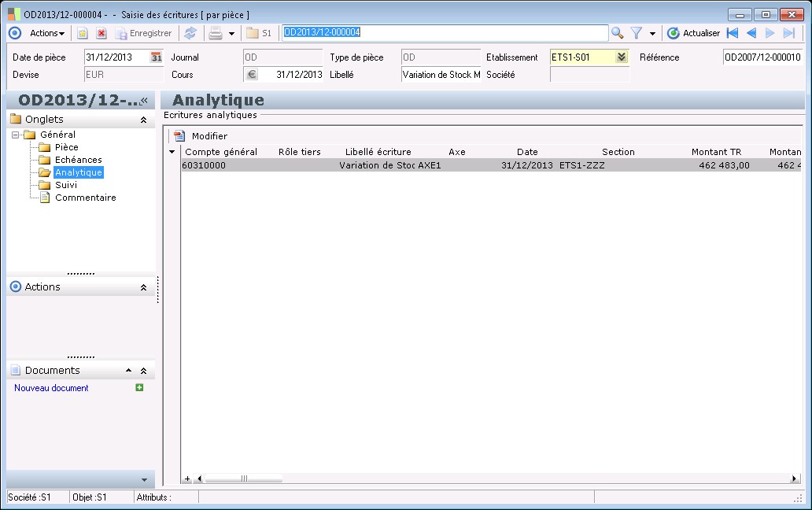Click the refresh arrows toolbar icon
This screenshot has width=812, height=510.
pos(190,33)
